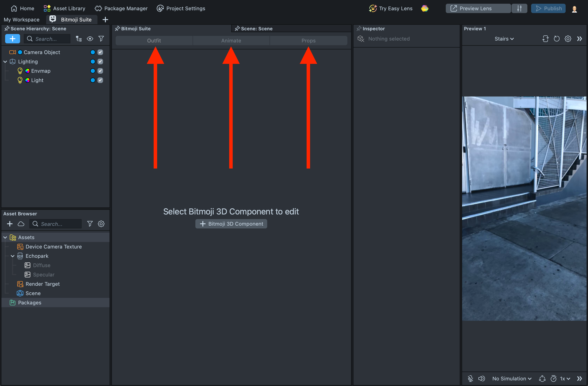This screenshot has height=386, width=588.
Task: Open the Preview panel settings gear
Action: pos(568,39)
